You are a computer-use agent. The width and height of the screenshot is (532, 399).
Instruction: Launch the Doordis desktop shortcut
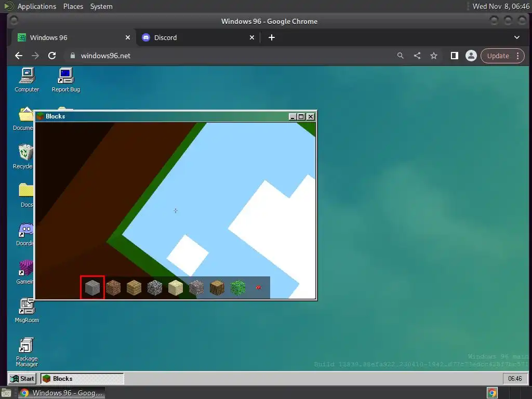coord(25,234)
